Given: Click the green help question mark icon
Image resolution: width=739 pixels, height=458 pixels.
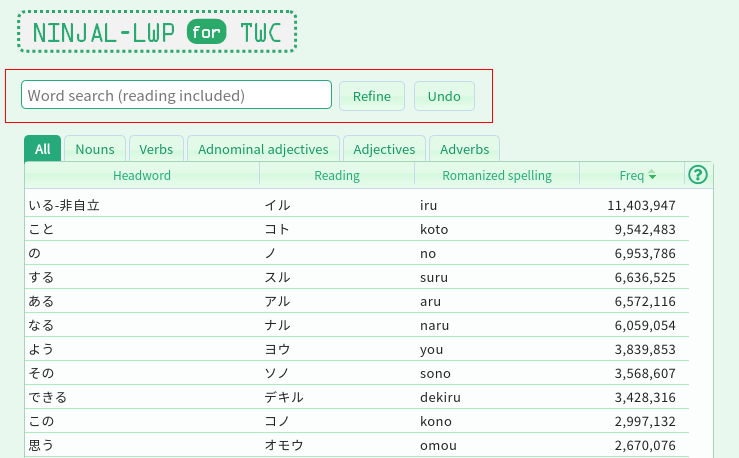Looking at the screenshot, I should 698,175.
